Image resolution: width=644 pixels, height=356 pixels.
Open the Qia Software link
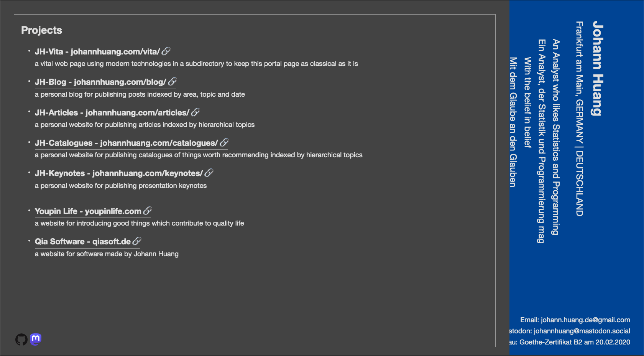(x=82, y=242)
